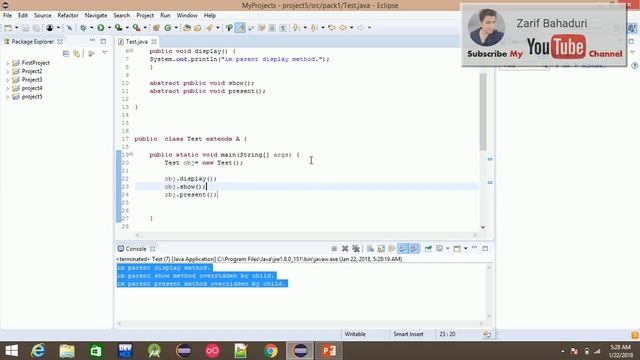640x360 pixels.
Task: Click Remove Launch X in Console
Action: click(x=345, y=249)
